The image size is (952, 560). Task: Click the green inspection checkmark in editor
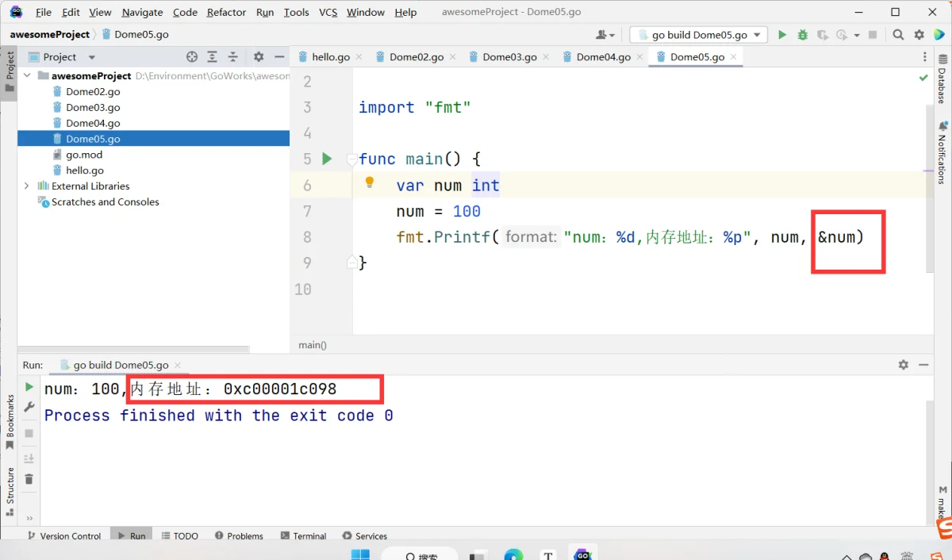tap(923, 79)
